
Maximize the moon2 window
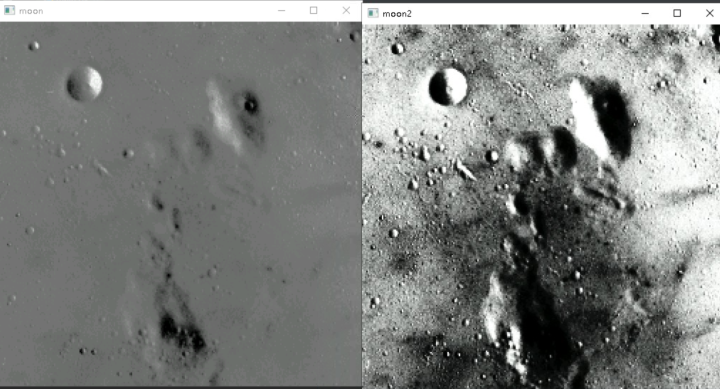(x=677, y=13)
